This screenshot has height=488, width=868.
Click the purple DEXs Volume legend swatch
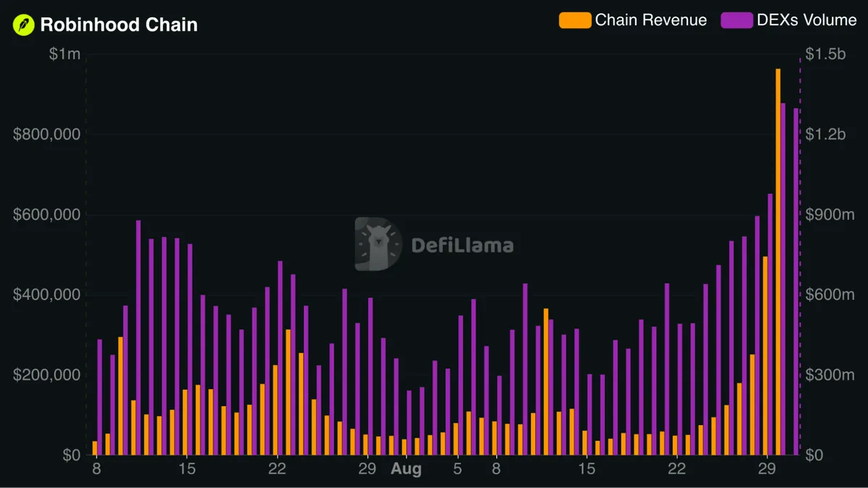[736, 20]
